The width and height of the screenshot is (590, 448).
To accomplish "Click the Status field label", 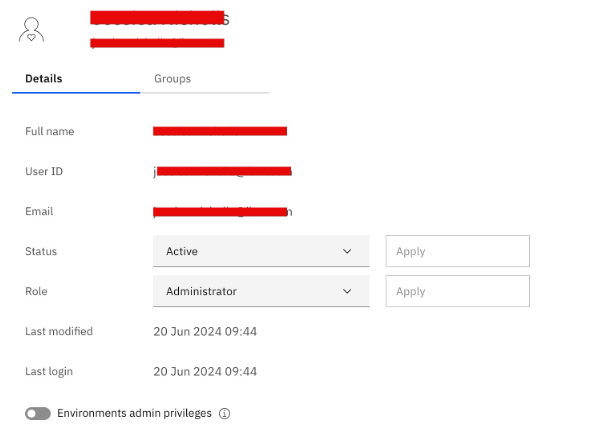I will pyautogui.click(x=41, y=251).
